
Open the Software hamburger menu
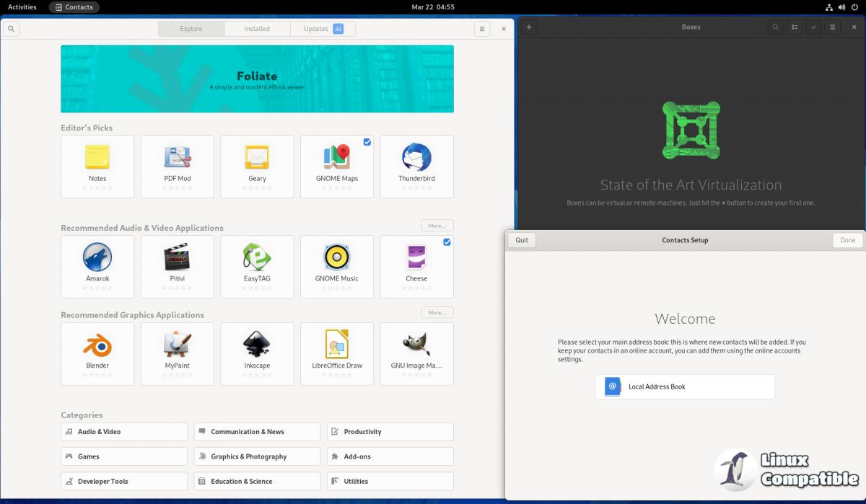click(482, 29)
